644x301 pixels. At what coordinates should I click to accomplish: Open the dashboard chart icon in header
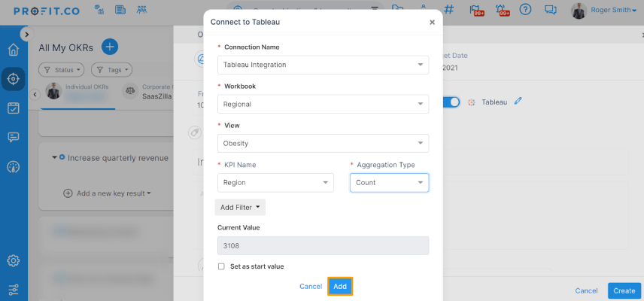(x=99, y=10)
